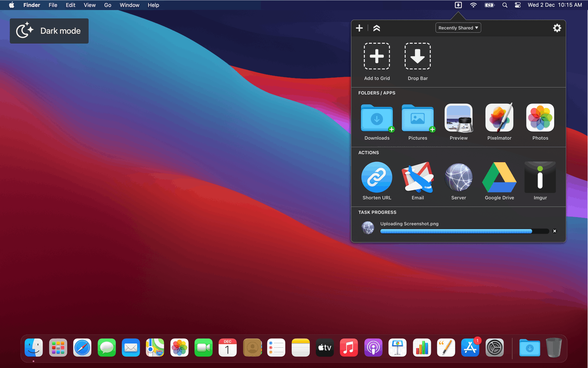Click the Dropzone menu bar icon
The image size is (588, 368).
click(x=458, y=5)
